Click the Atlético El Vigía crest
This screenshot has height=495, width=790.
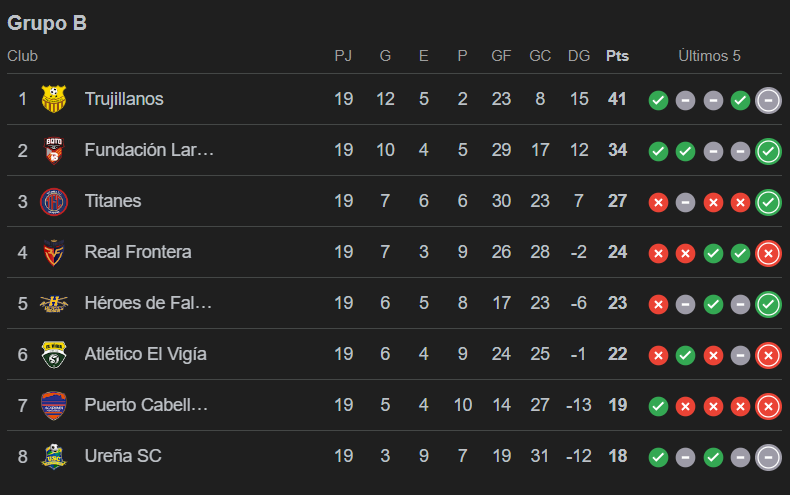click(53, 354)
